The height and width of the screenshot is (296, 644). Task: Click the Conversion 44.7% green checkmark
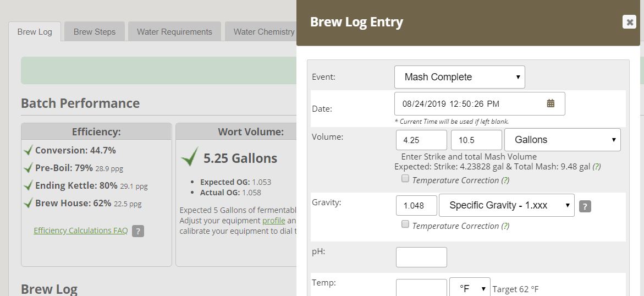tap(28, 150)
